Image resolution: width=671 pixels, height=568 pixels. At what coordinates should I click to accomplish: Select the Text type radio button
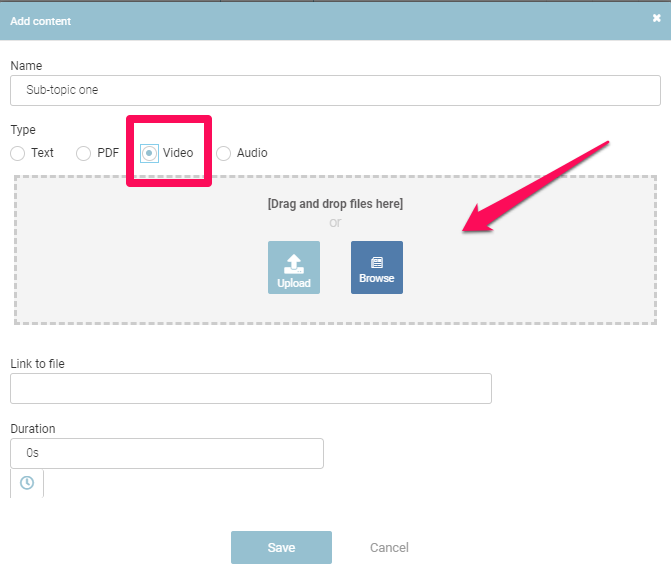coord(18,153)
